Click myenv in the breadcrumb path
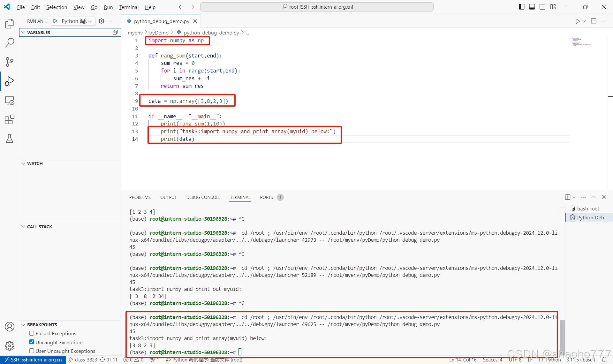Screen dimensions: 613x364 point(135,33)
